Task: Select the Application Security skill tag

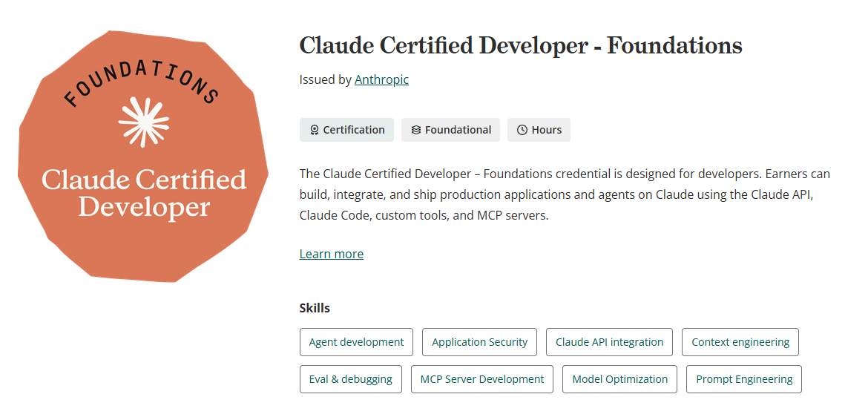Action: 479,342
